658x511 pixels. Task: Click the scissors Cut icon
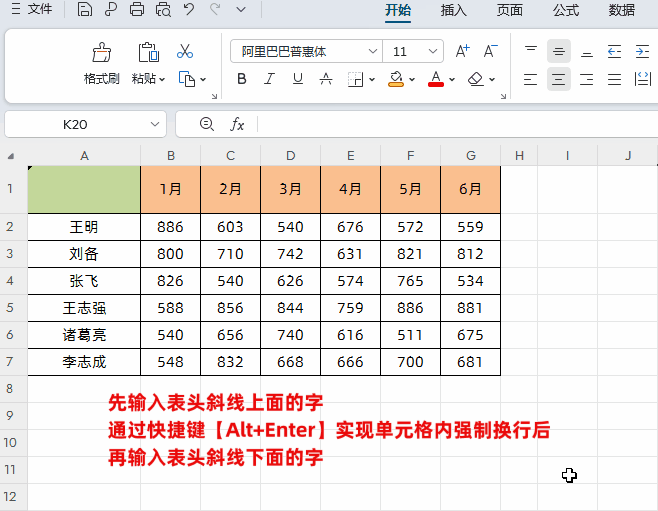pos(185,51)
